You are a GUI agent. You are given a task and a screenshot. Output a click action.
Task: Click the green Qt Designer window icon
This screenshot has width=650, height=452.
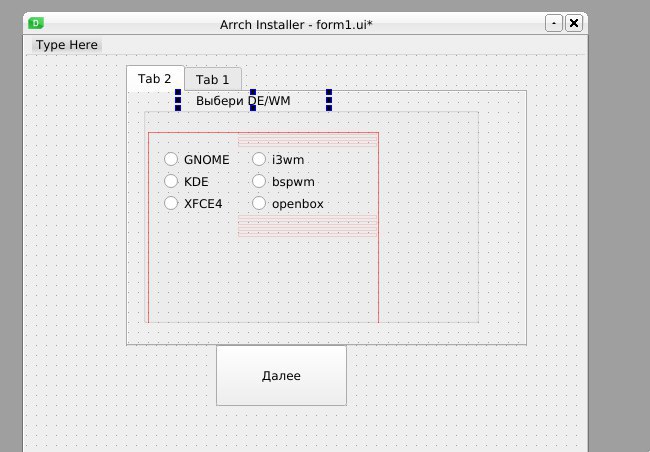point(36,23)
